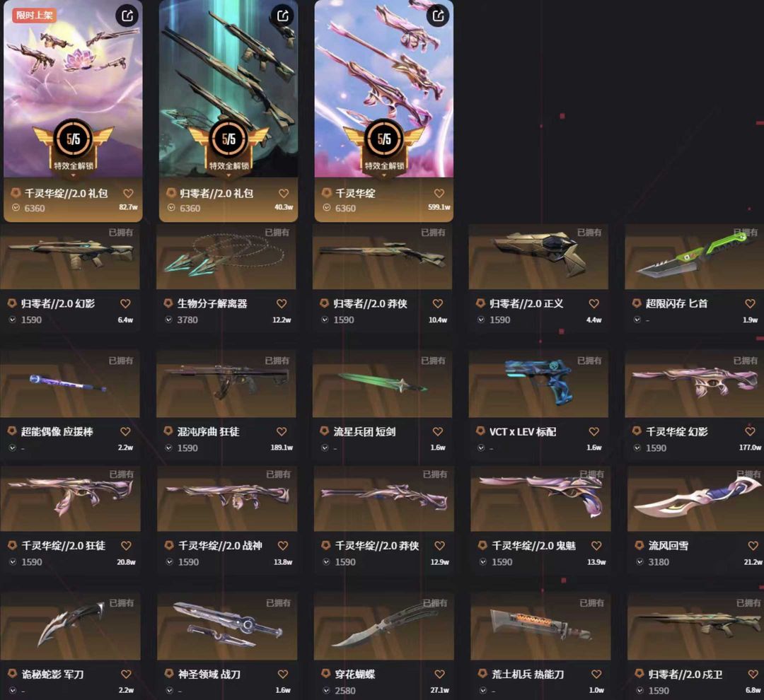This screenshot has height=700, width=764.
Task: Share the 千灵华绽//2.0 礼包 bundle card
Action: coord(127,16)
